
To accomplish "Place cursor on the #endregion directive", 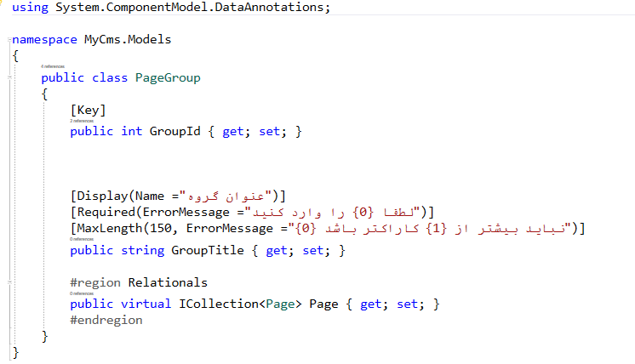I will click(x=106, y=320).
